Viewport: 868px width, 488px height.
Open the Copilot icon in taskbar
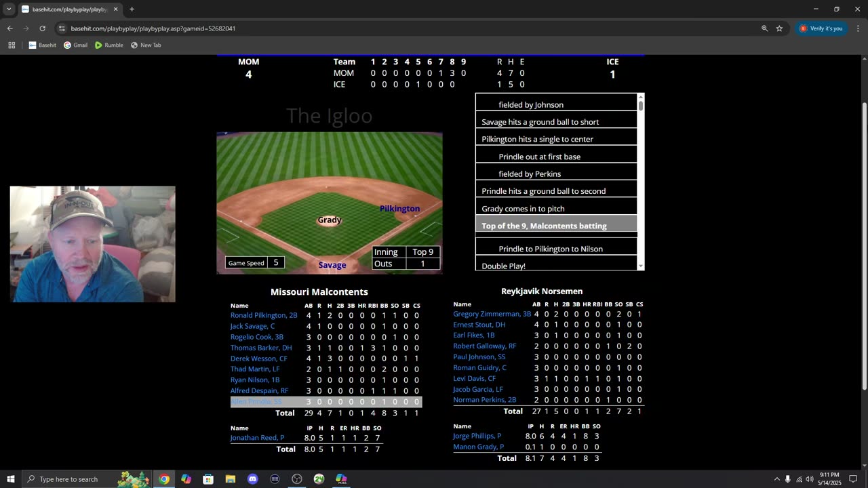point(186,479)
